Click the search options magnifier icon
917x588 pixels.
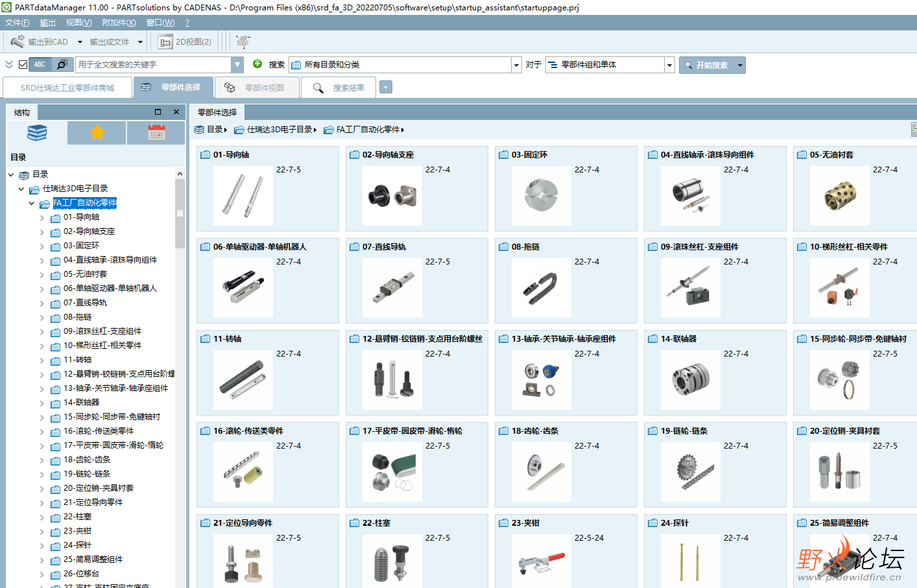[62, 64]
